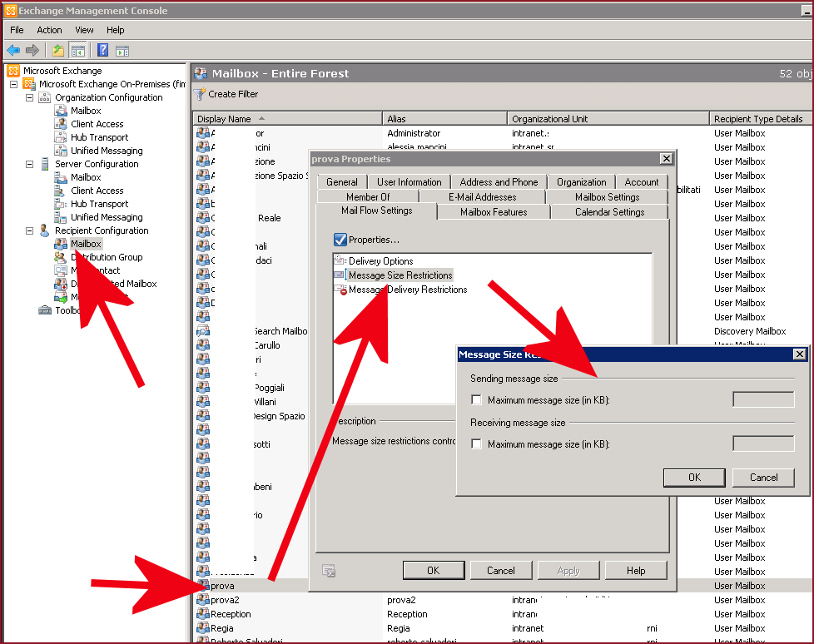Enable Sending maximum message size checkbox
The height and width of the screenshot is (644, 814).
(x=476, y=399)
